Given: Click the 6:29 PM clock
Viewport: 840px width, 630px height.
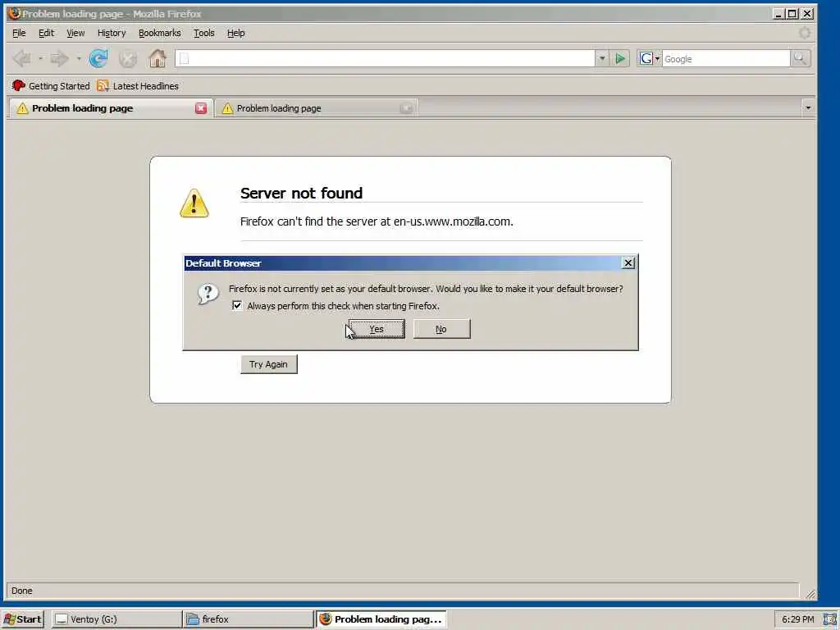Looking at the screenshot, I should (x=797, y=619).
